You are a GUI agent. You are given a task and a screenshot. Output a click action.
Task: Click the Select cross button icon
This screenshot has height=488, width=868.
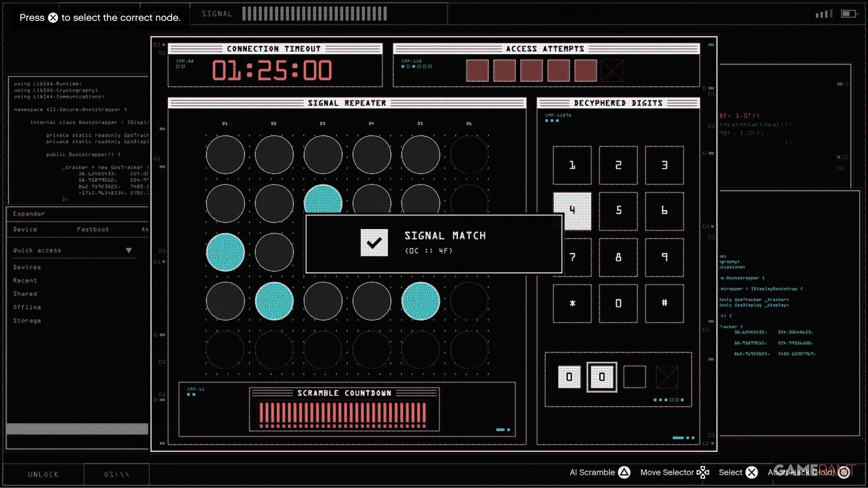(752, 472)
